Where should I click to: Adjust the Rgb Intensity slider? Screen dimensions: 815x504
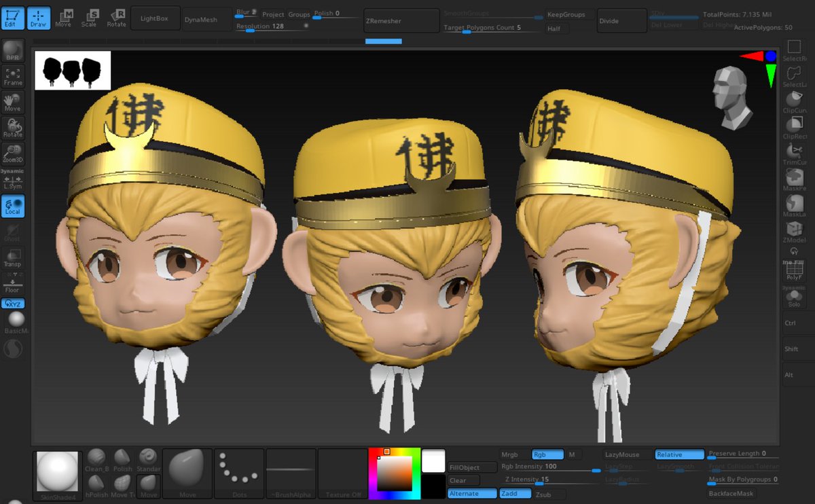(x=550, y=467)
